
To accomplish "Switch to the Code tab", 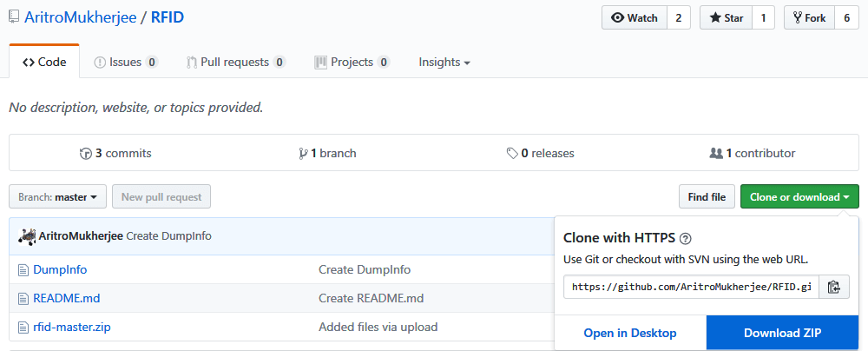I will 44,62.
